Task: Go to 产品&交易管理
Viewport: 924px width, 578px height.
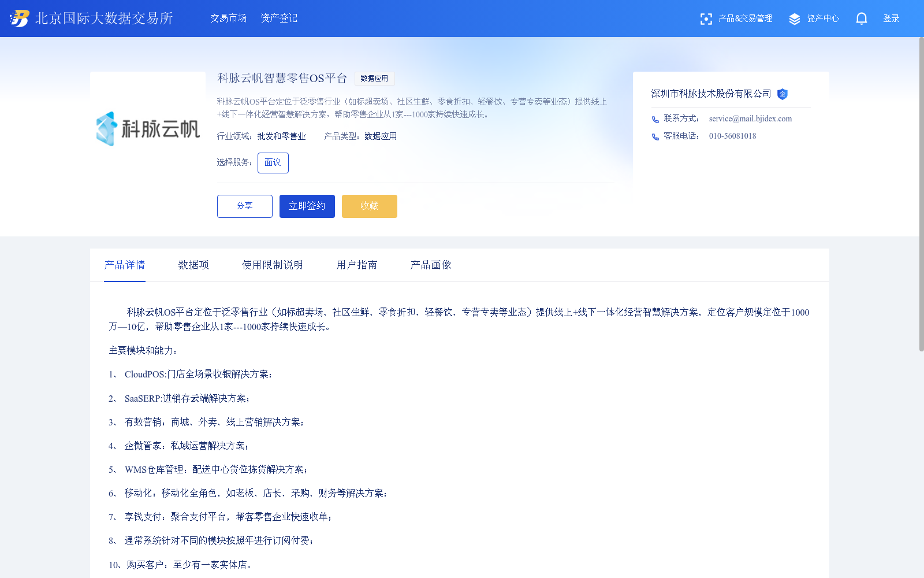Action: [x=745, y=18]
